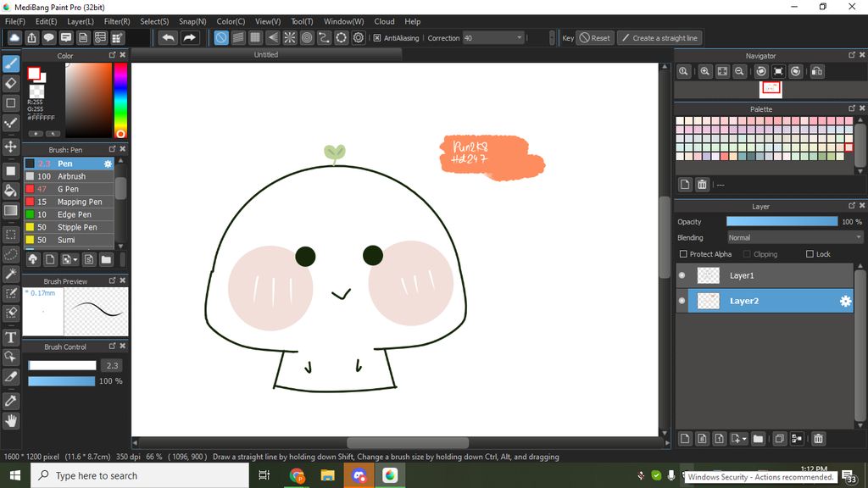The image size is (868, 488).
Task: Click the hue color bar
Action: click(120, 100)
